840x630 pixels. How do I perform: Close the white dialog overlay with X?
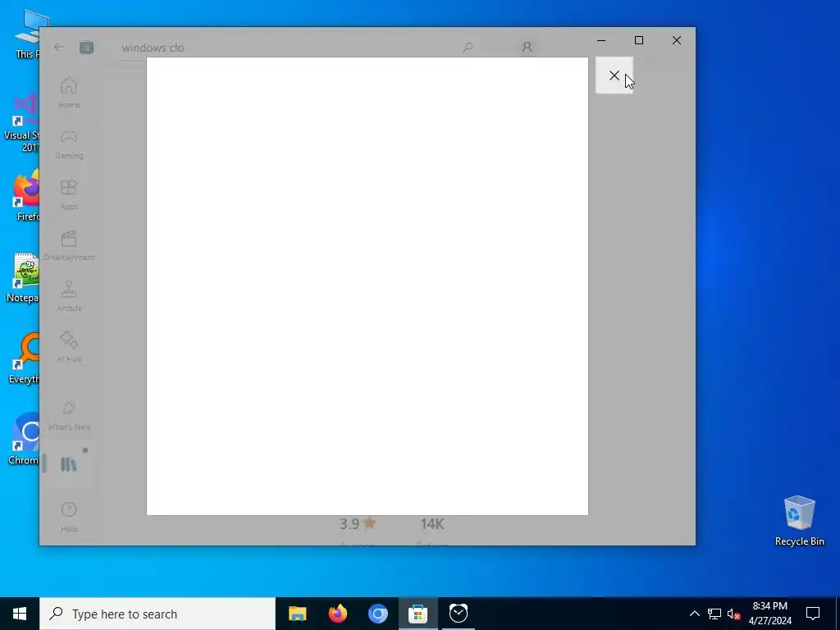pyautogui.click(x=614, y=75)
